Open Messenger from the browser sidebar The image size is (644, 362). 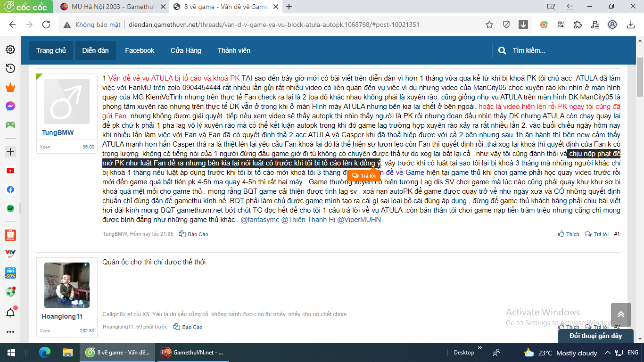pyautogui.click(x=10, y=106)
